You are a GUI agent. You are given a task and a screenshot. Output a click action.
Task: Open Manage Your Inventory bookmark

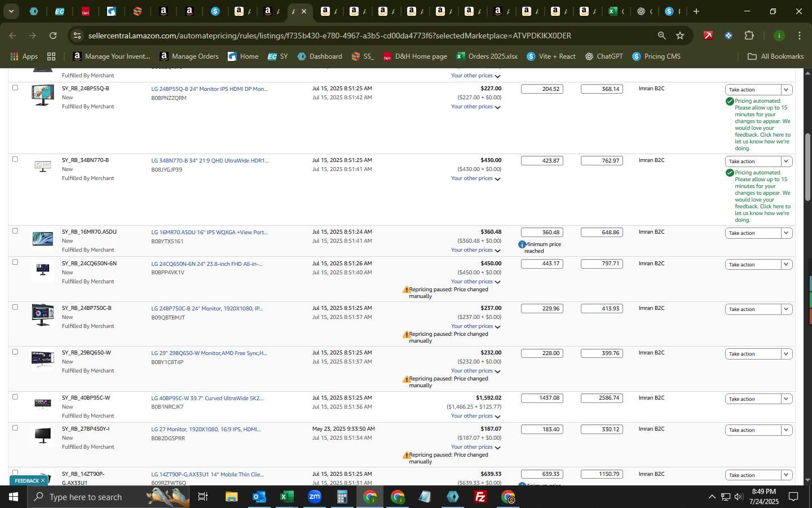pos(112,56)
